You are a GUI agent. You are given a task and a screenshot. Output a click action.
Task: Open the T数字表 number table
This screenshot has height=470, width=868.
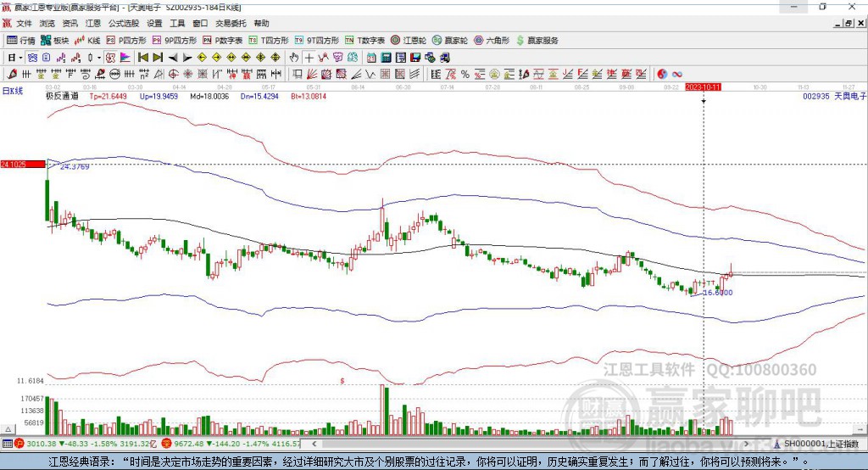[364, 41]
